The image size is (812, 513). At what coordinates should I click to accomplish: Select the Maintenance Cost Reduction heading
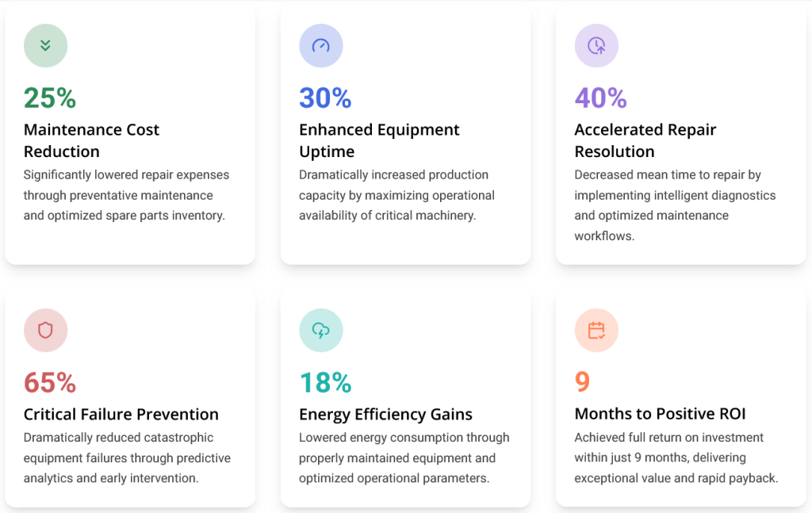(91, 140)
